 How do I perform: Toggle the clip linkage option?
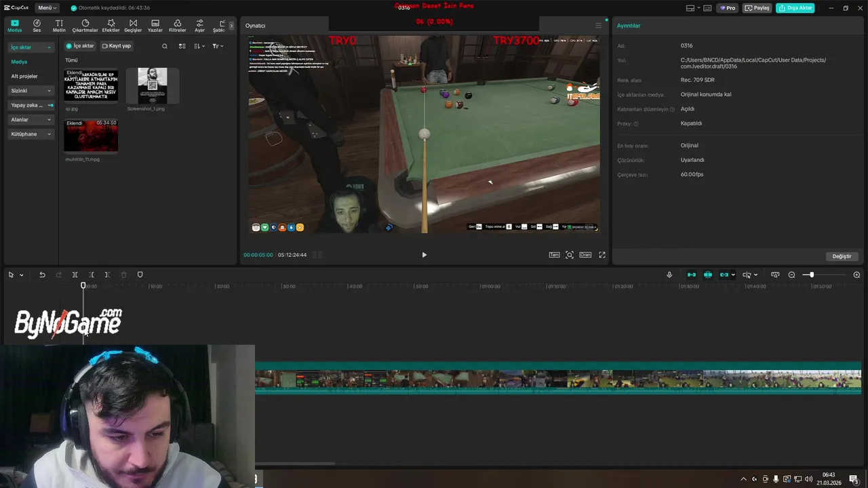tap(724, 274)
